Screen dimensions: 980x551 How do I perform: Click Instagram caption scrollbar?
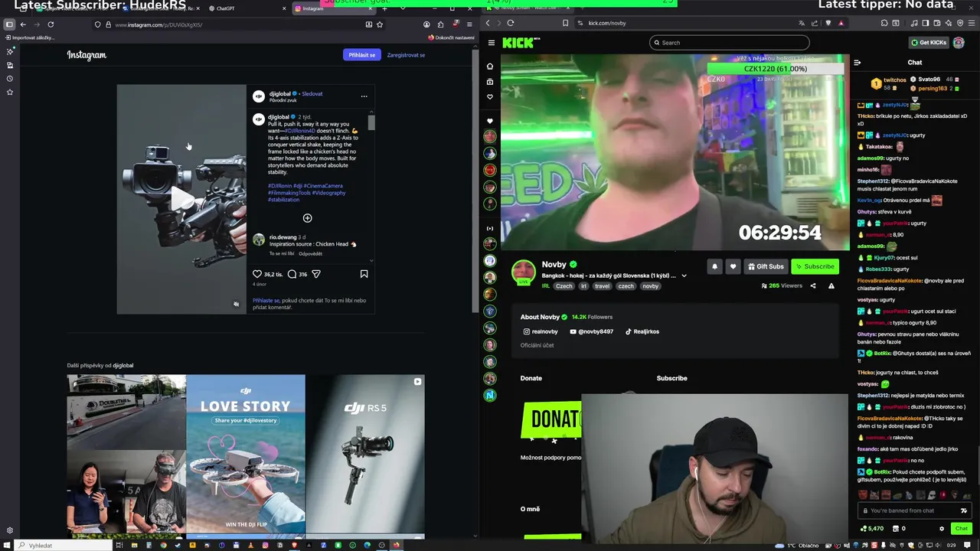coord(371,122)
